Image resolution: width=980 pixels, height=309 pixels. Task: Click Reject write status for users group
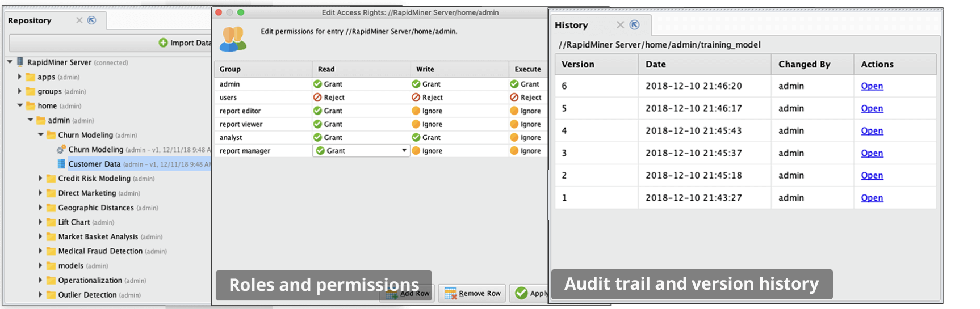(427, 98)
